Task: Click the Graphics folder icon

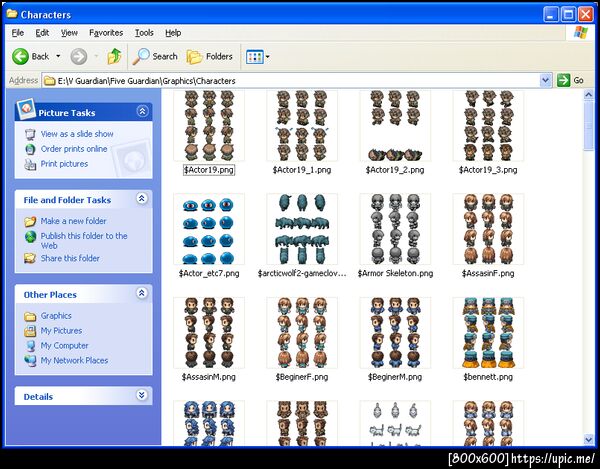Action: point(30,316)
